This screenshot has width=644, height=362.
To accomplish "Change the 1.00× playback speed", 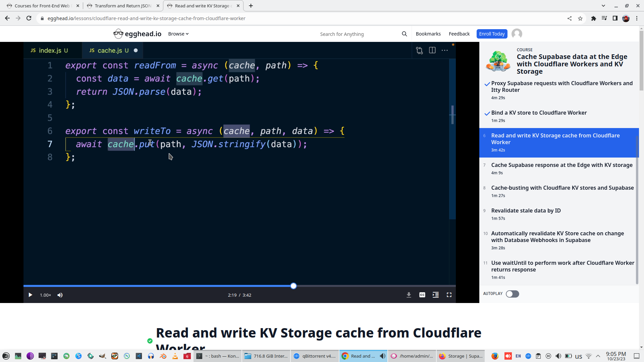I will pos(45,295).
